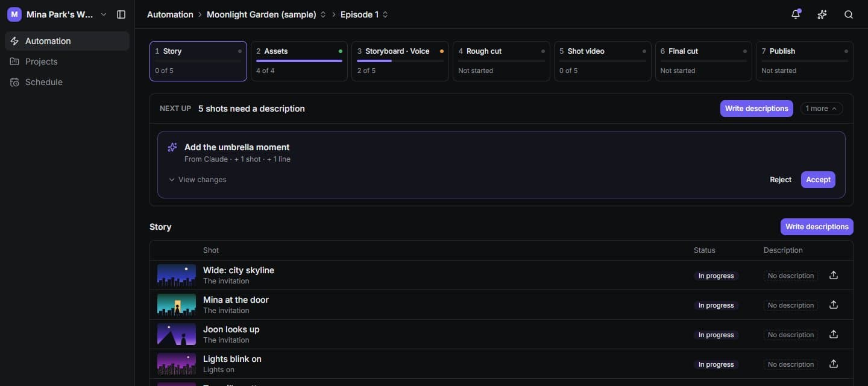
Task: Export the Lights blink on shot
Action: [x=834, y=364]
